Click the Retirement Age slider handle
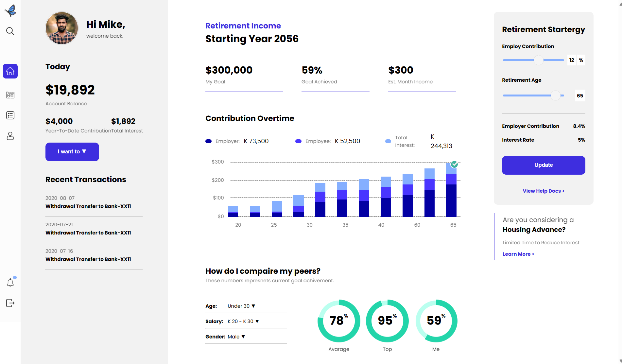 click(x=555, y=95)
